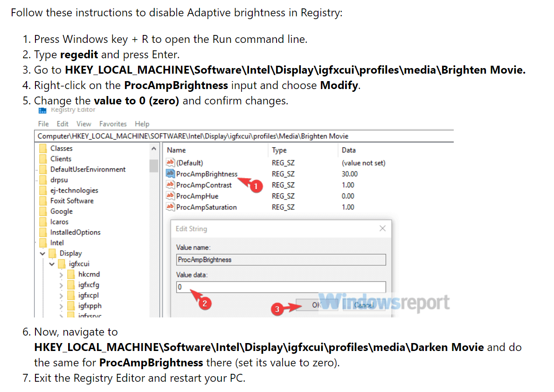Select the InstalledOptions folder icon
Screen dimensions: 554x392
pyautogui.click(x=43, y=233)
